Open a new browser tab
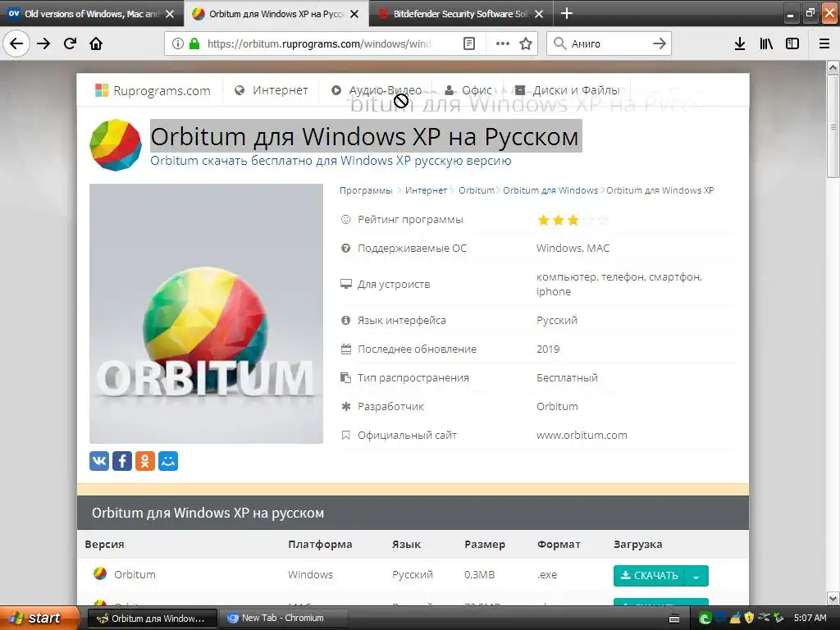The height and width of the screenshot is (630, 840). [x=566, y=13]
